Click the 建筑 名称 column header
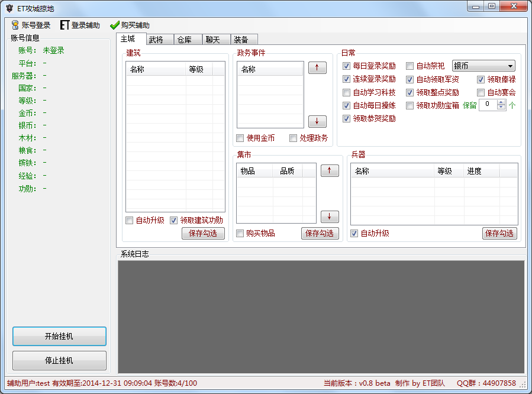The height and width of the screenshot is (394, 532). [x=156, y=69]
